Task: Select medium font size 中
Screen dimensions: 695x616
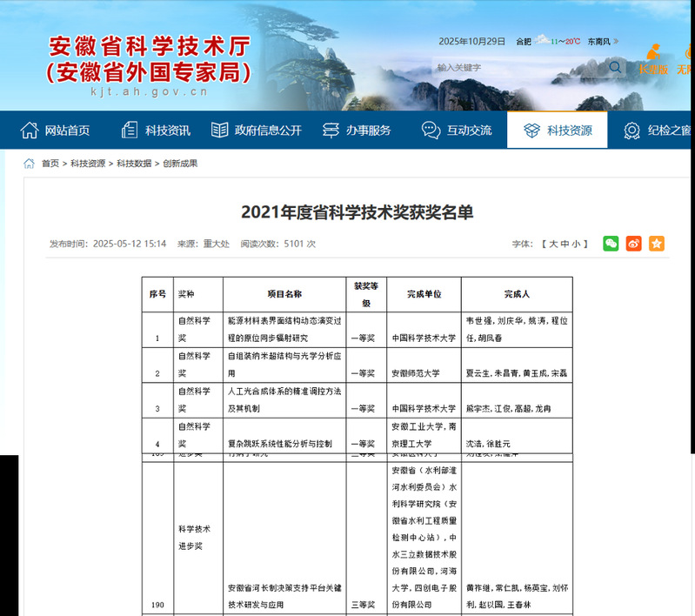Action: [x=564, y=244]
